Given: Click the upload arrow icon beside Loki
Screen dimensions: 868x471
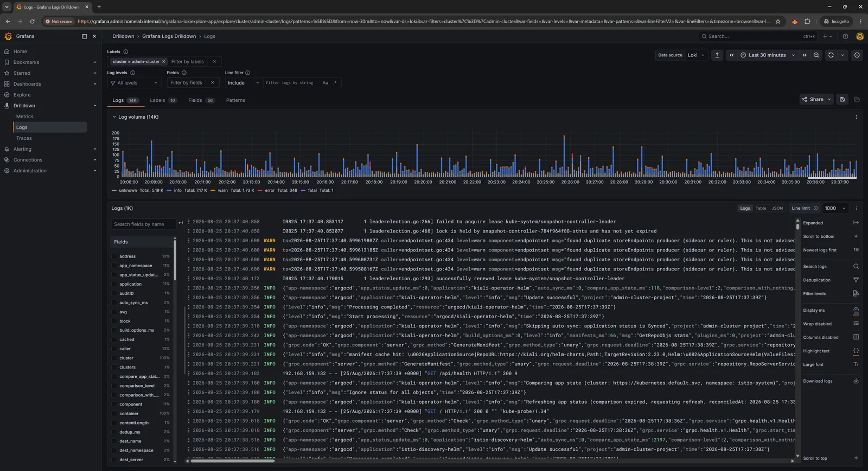Looking at the screenshot, I should click(x=717, y=55).
